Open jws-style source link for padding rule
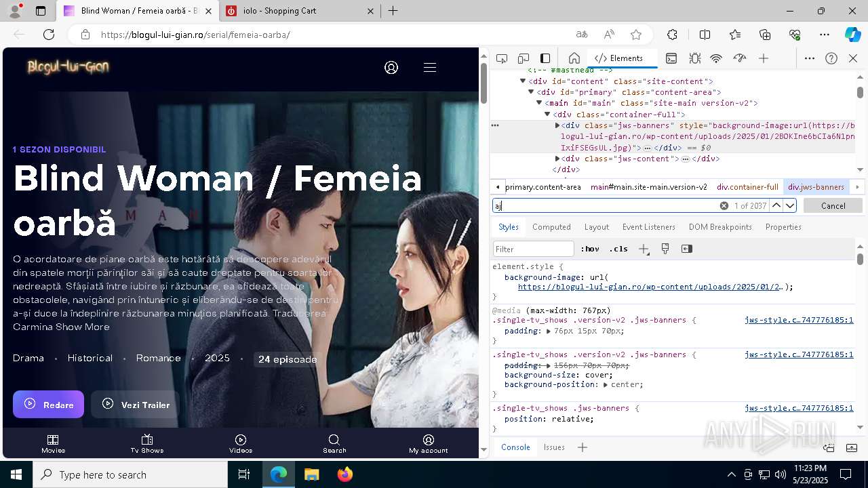 click(799, 320)
